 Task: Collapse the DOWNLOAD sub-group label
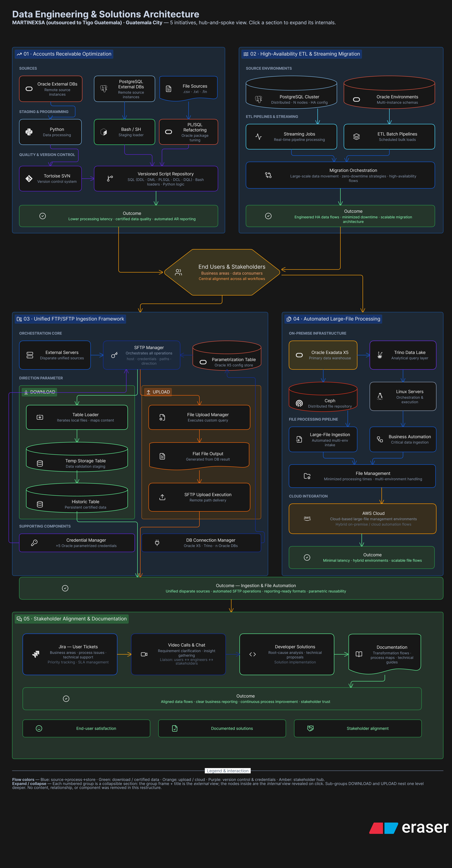coord(39,392)
